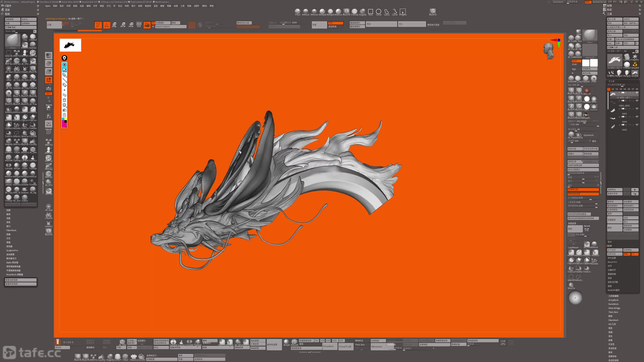Select the SnakeHook brush
Screen dimensions: 644x362
point(25,190)
